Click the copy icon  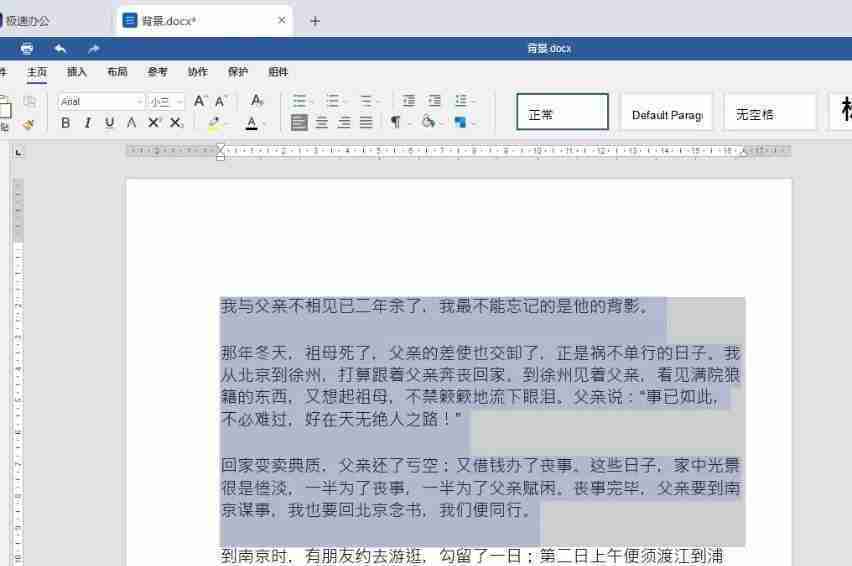click(x=29, y=101)
